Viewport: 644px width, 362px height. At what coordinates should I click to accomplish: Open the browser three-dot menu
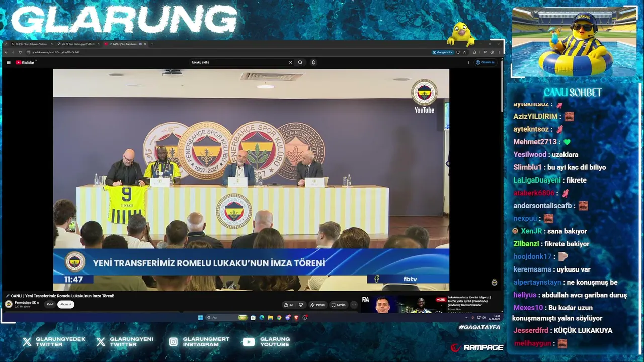click(x=499, y=52)
